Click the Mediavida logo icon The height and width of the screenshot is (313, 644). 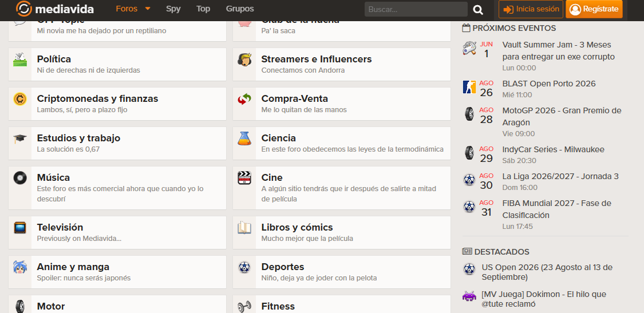23,9
